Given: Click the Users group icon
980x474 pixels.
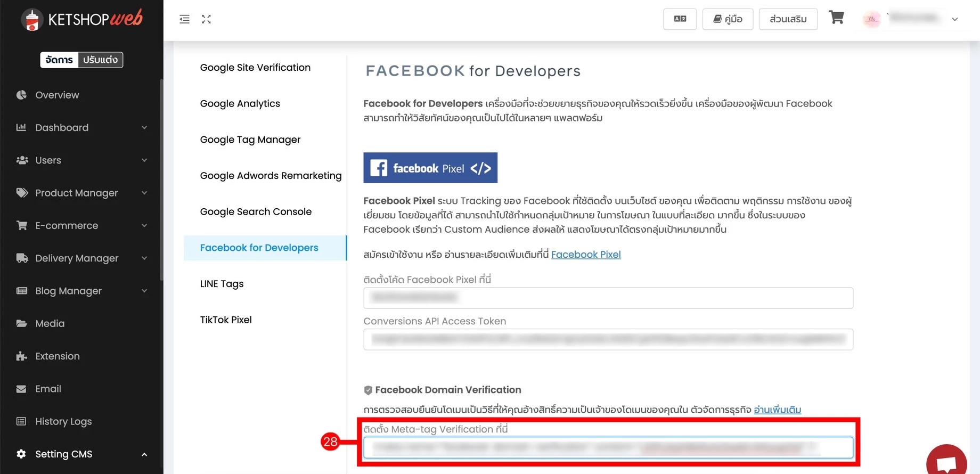Looking at the screenshot, I should pyautogui.click(x=22, y=160).
